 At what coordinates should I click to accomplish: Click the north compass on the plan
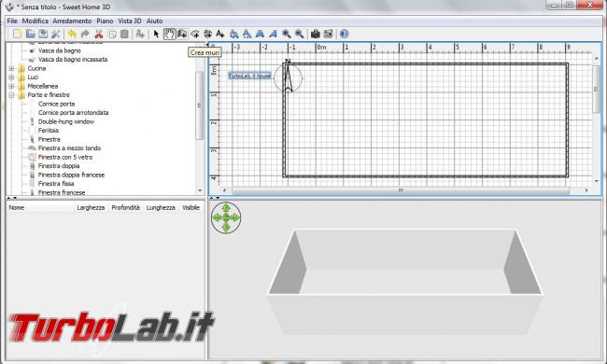[288, 77]
